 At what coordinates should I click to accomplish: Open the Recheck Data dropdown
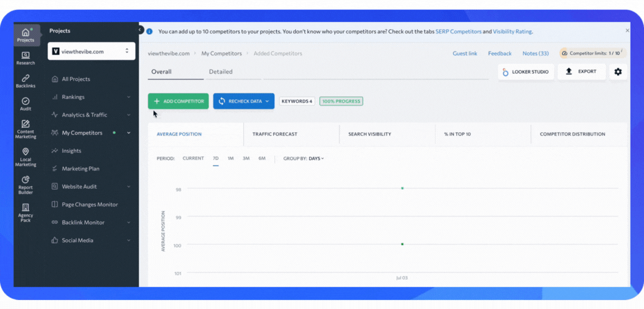click(244, 101)
